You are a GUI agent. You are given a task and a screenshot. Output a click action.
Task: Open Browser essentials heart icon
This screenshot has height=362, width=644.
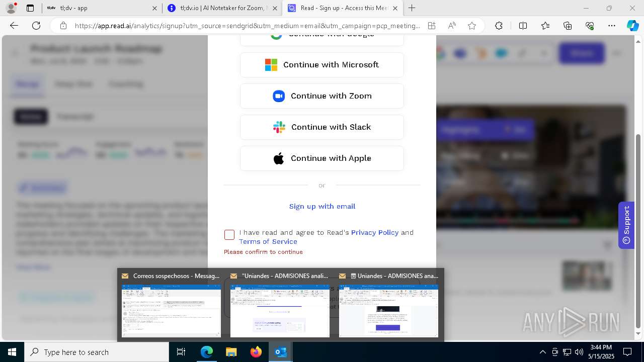[x=590, y=26]
